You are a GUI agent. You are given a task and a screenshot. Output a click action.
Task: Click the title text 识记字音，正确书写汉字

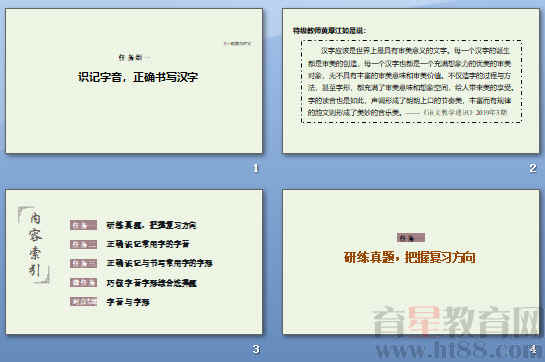coord(138,77)
